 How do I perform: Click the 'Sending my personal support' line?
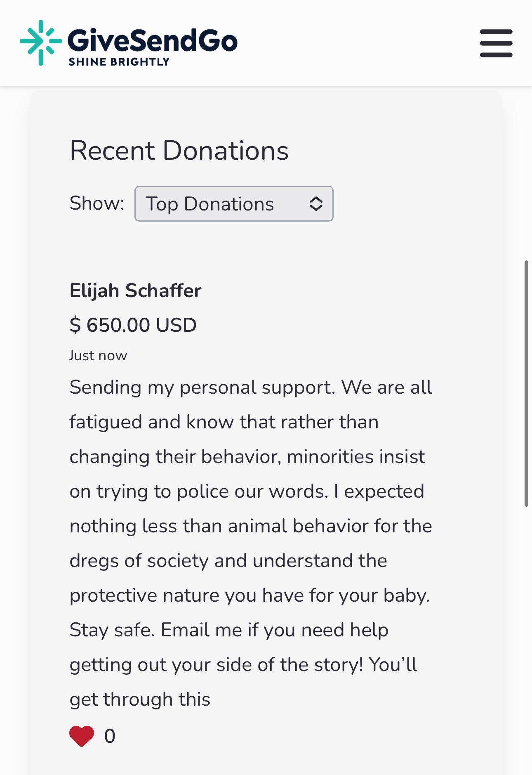(251, 387)
